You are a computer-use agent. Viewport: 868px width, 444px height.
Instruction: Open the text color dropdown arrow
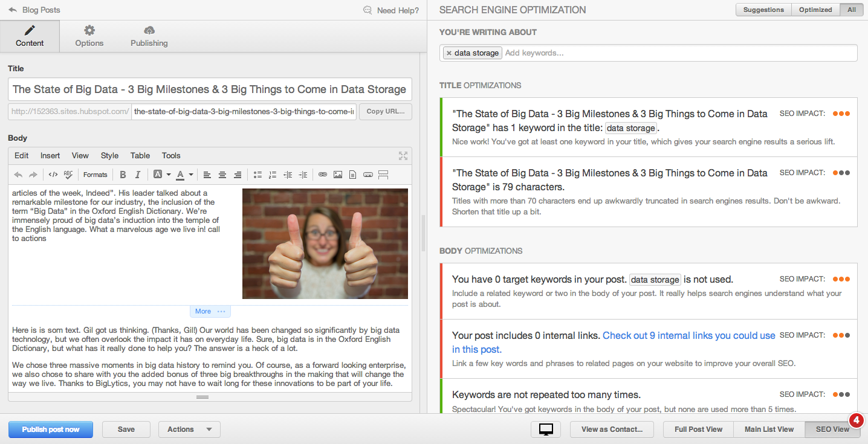191,175
